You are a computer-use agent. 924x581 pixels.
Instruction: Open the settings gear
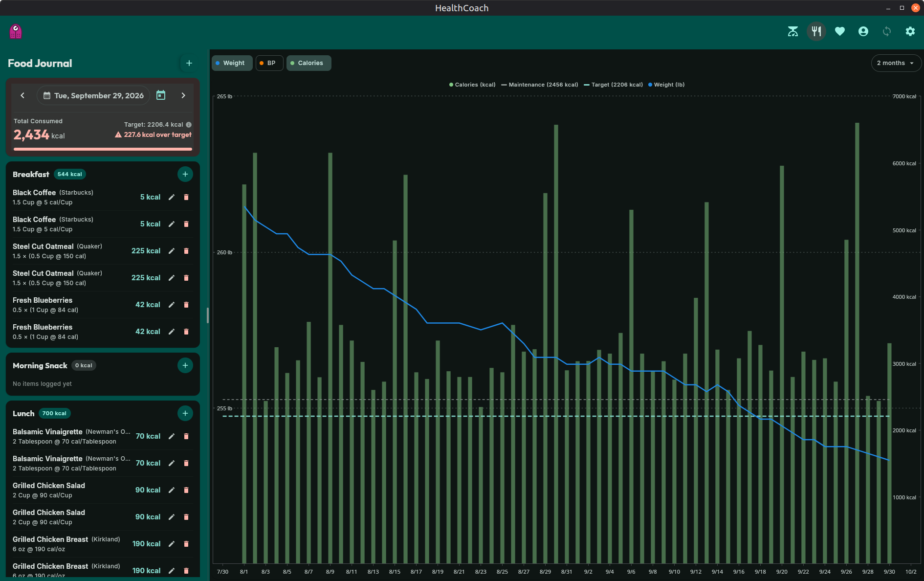910,31
